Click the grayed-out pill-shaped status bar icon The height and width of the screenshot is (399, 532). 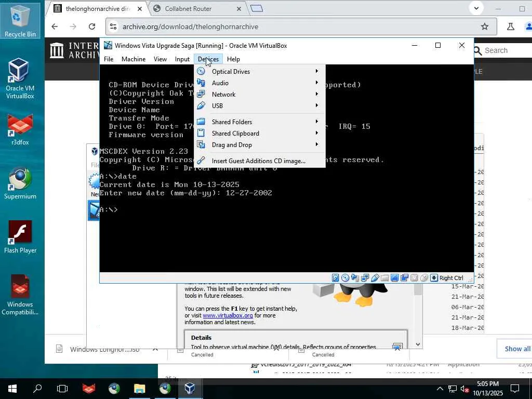[x=424, y=278]
